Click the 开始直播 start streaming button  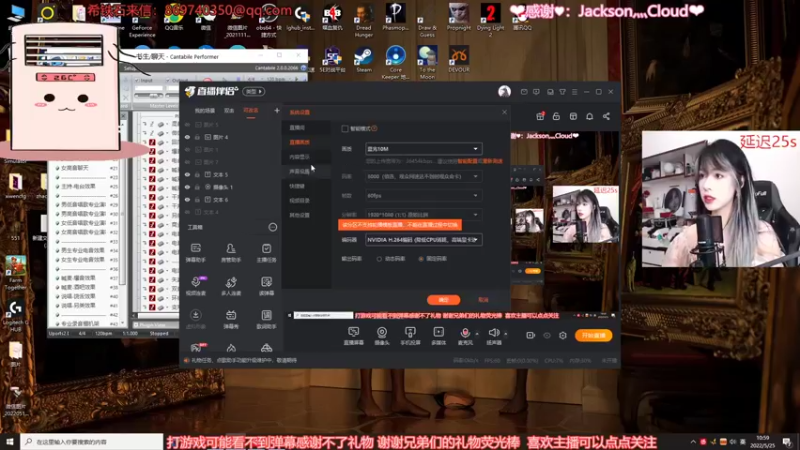click(593, 335)
